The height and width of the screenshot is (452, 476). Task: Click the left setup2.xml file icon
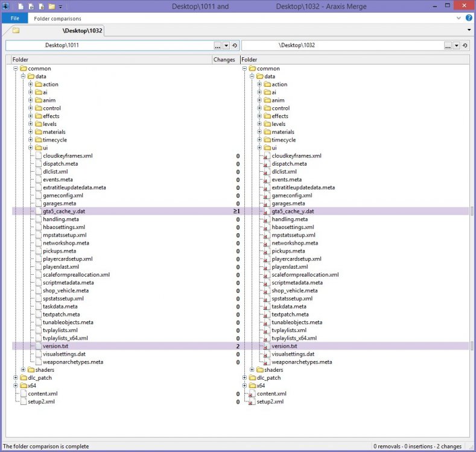click(x=24, y=401)
